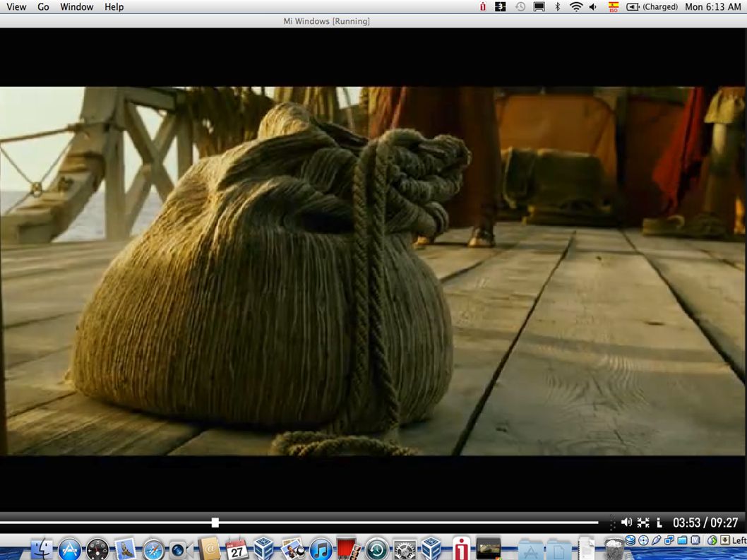Open Dashboard from the Dock
The height and width of the screenshot is (560, 747).
tap(97, 549)
